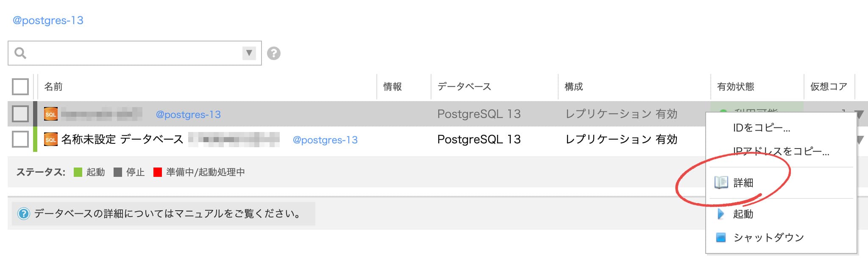Image resolution: width=868 pixels, height=275 pixels.
Task: Click the blue square shutdown icon
Action: pos(721,237)
